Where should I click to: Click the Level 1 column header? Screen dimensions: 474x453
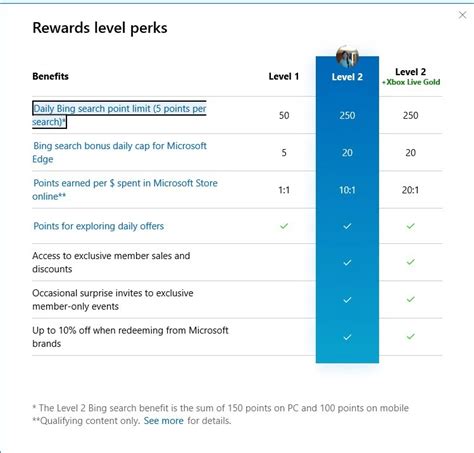[284, 76]
